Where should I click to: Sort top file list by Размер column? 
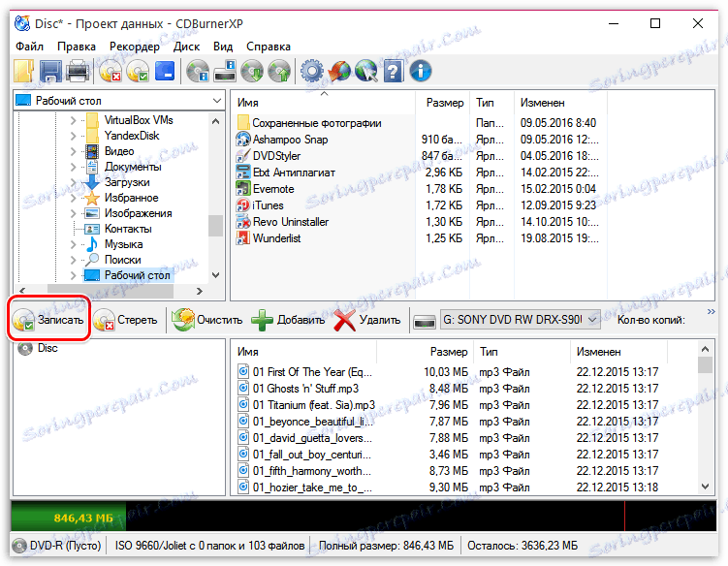pos(444,103)
